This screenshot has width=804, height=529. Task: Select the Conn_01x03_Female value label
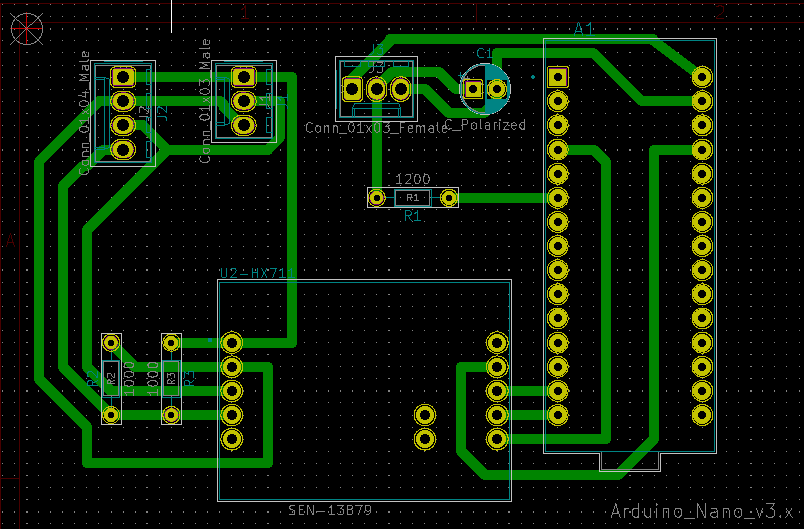[x=377, y=128]
